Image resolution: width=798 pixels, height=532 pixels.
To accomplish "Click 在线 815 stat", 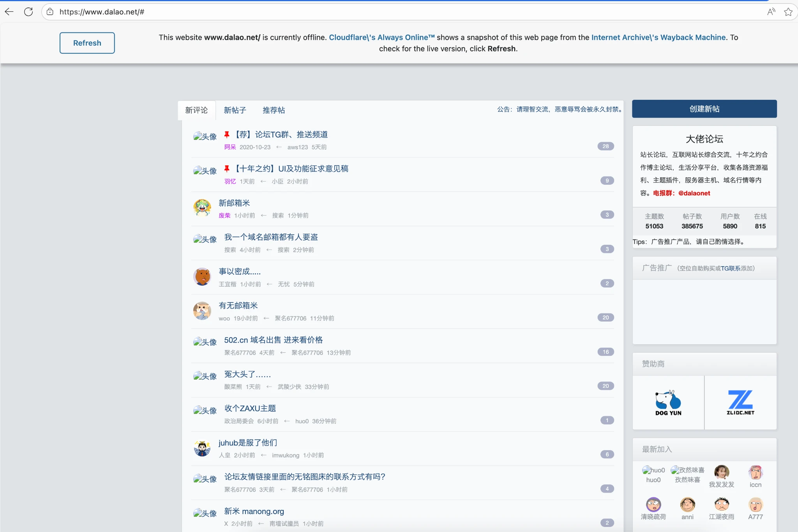I will coord(760,221).
